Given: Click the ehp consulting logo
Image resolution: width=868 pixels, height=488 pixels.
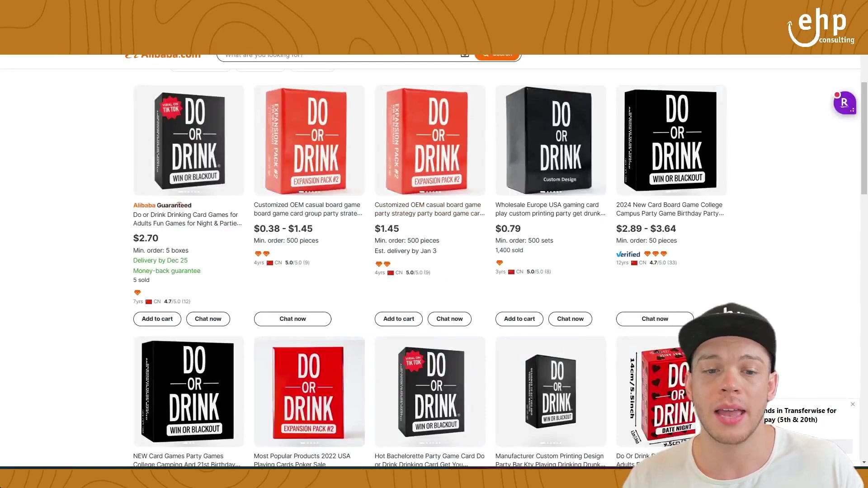Looking at the screenshot, I should [821, 27].
